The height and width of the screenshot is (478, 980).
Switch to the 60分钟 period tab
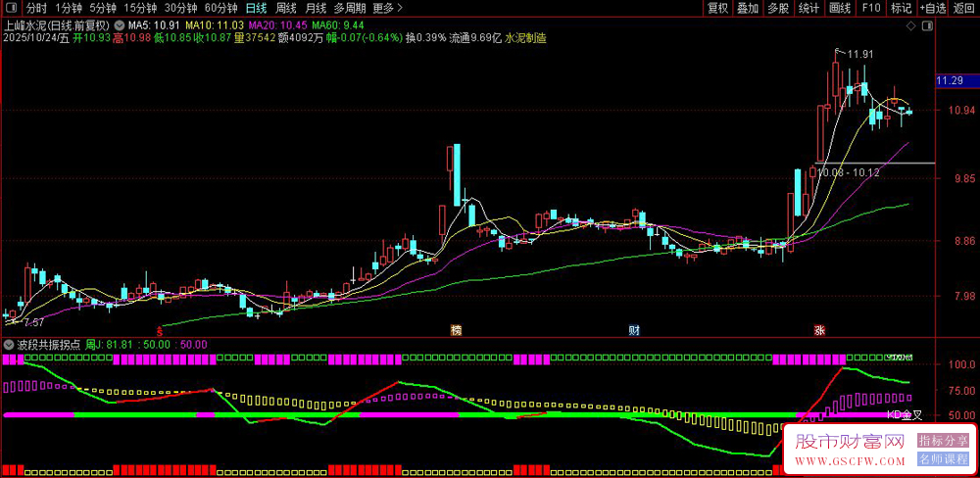221,8
